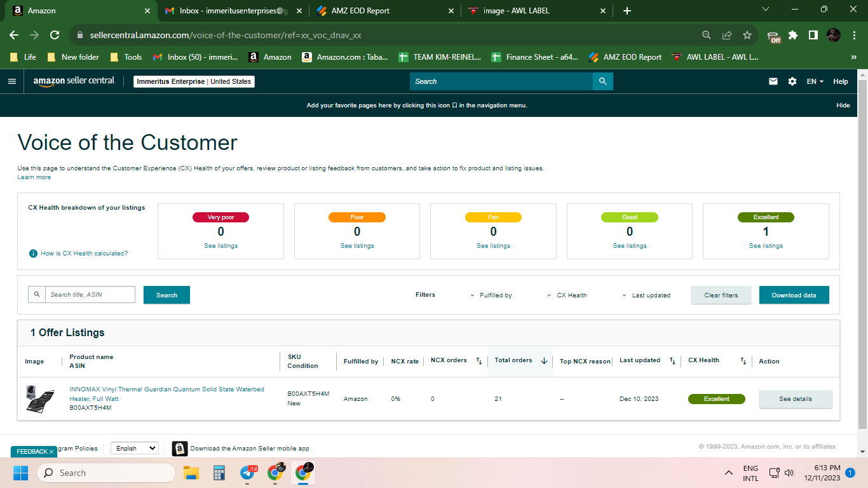Click the Chrome menu three dots

click(853, 36)
